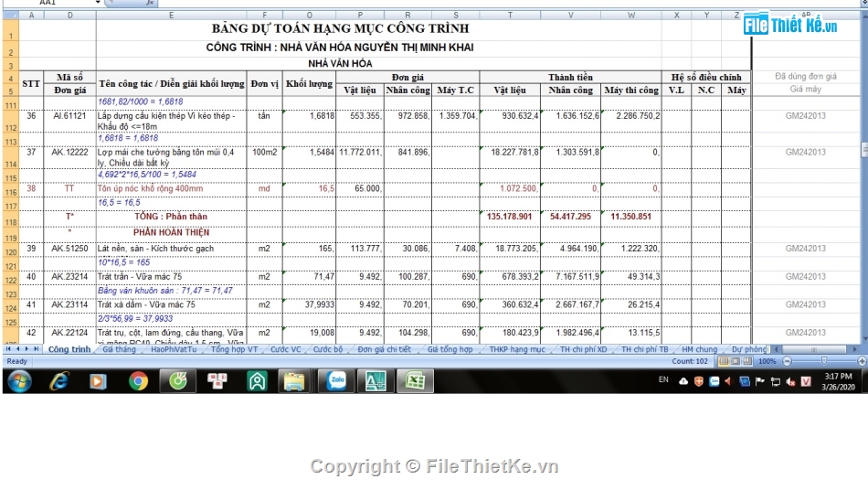
Task: Select row 118 header
Action: [11, 218]
